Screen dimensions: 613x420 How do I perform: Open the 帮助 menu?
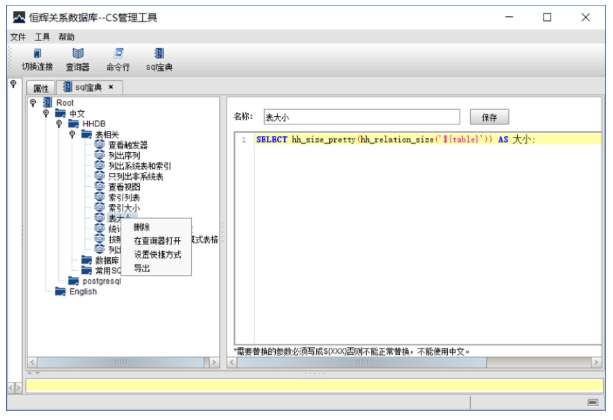pos(66,37)
